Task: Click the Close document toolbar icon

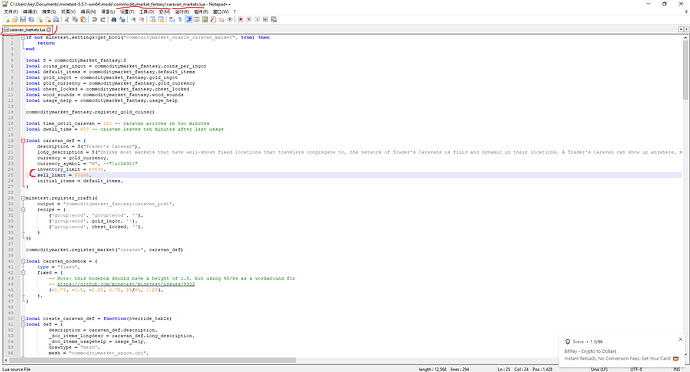Action: coord(40,19)
